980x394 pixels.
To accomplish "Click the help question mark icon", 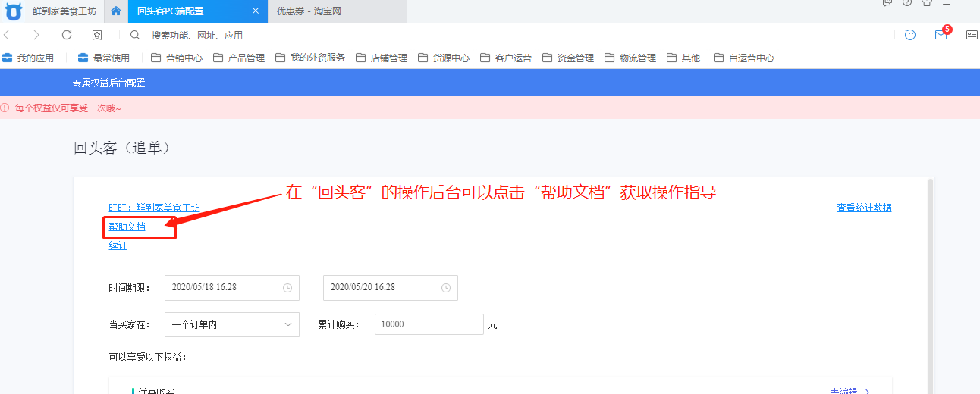I will pos(907,2).
